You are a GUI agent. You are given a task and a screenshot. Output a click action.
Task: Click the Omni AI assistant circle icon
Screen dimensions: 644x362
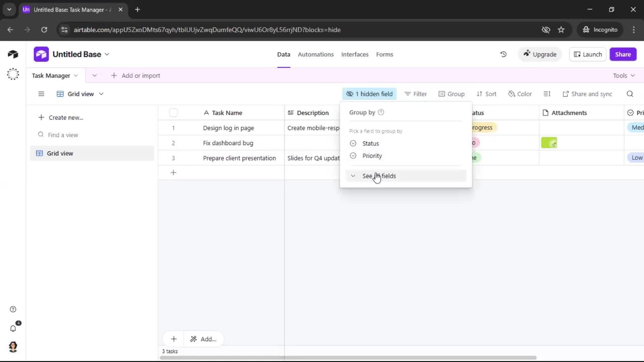pos(13,74)
